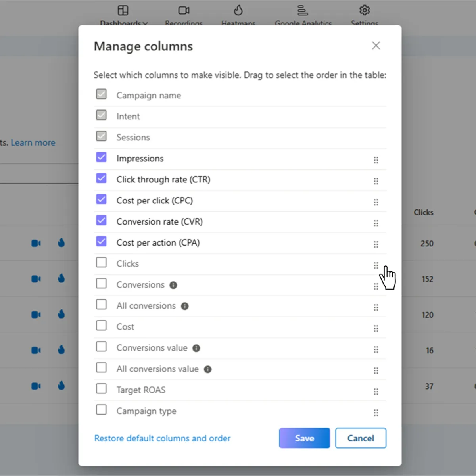Grab the drag handle next to Campaign type

point(376,413)
